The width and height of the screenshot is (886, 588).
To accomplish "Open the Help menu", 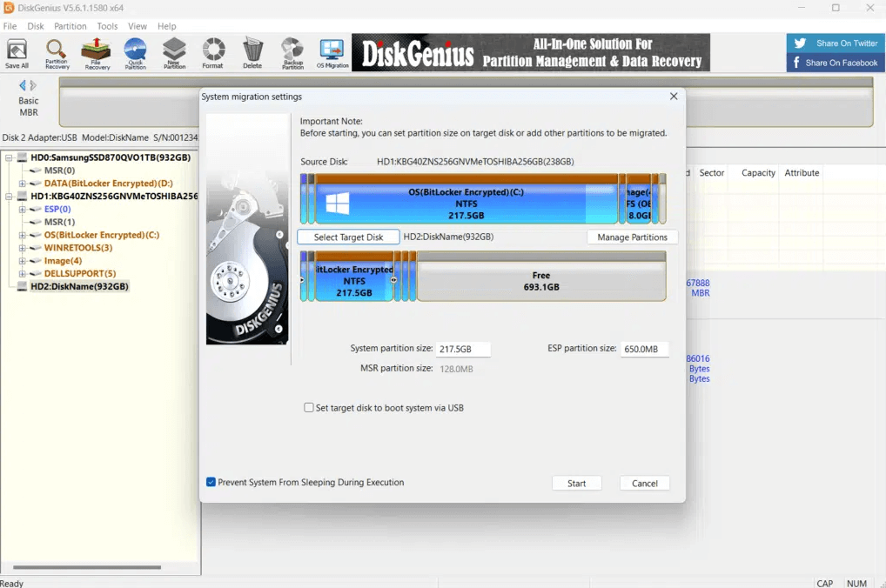I will tap(167, 26).
